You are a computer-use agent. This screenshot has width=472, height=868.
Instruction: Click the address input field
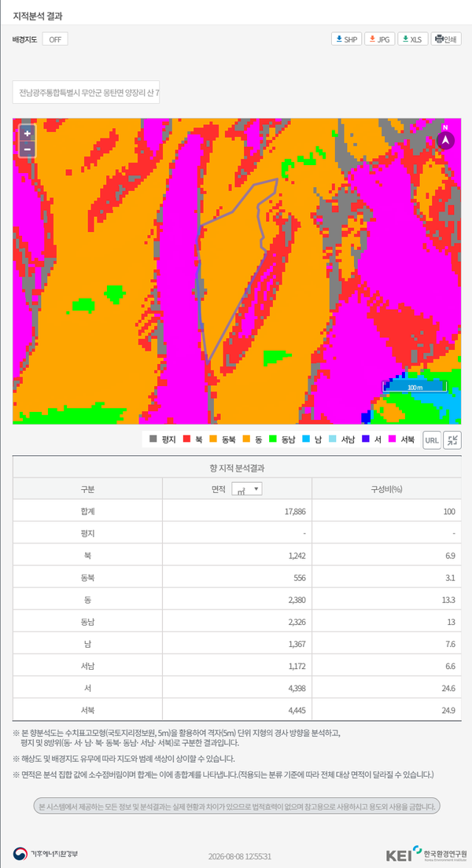[86, 93]
